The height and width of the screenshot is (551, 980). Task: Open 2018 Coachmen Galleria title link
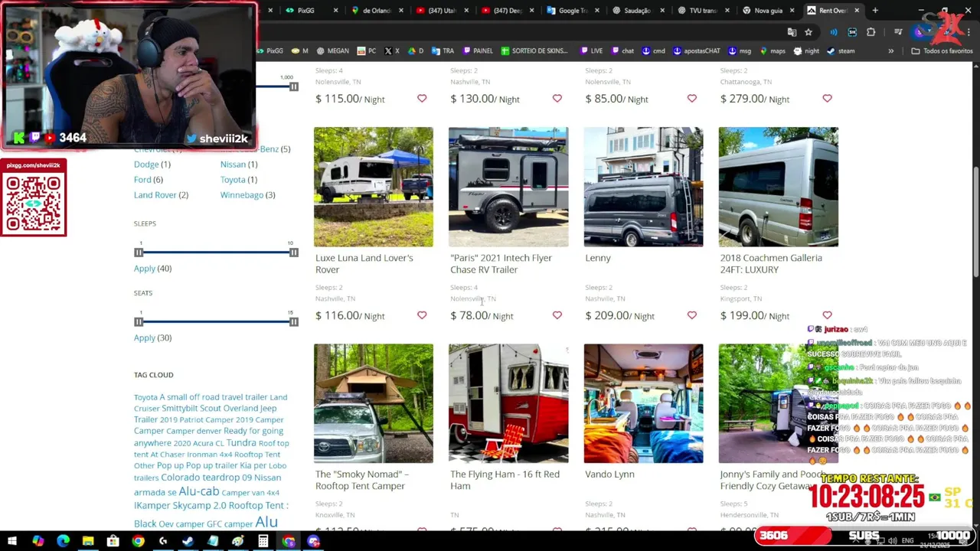[x=771, y=263]
